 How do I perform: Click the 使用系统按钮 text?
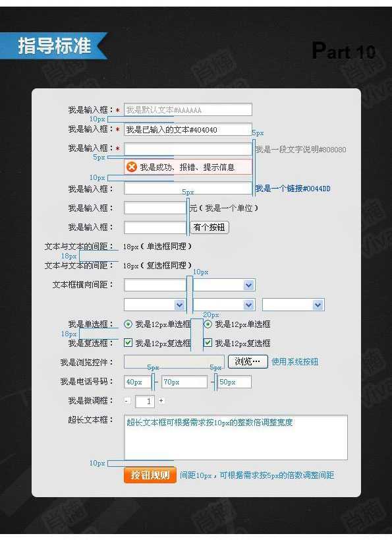[x=295, y=362]
